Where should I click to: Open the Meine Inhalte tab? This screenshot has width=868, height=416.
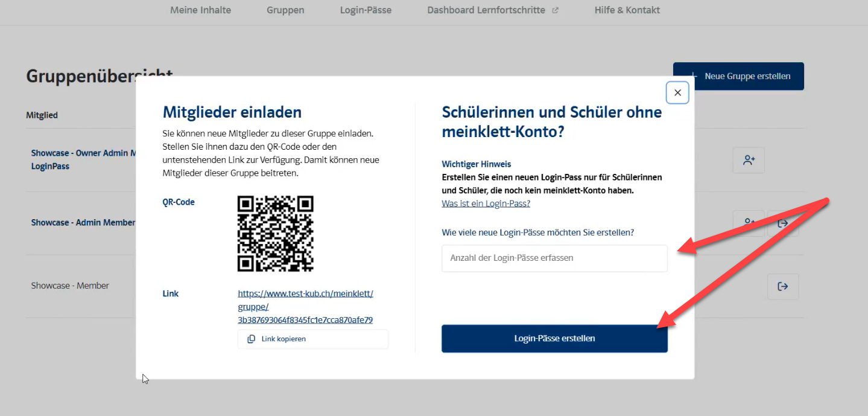(200, 10)
